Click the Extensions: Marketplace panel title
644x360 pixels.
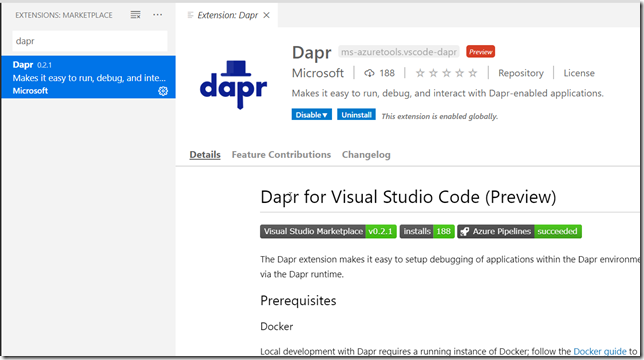[x=64, y=15]
